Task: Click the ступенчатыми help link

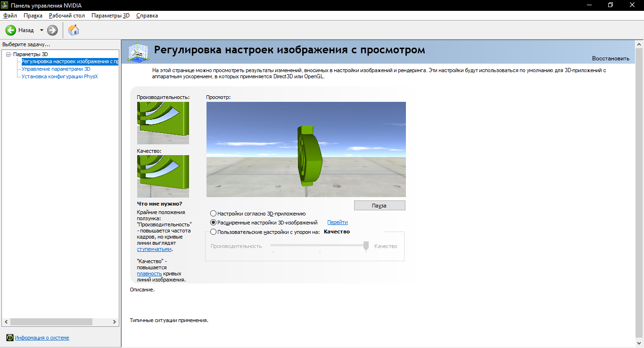Action: click(x=154, y=249)
